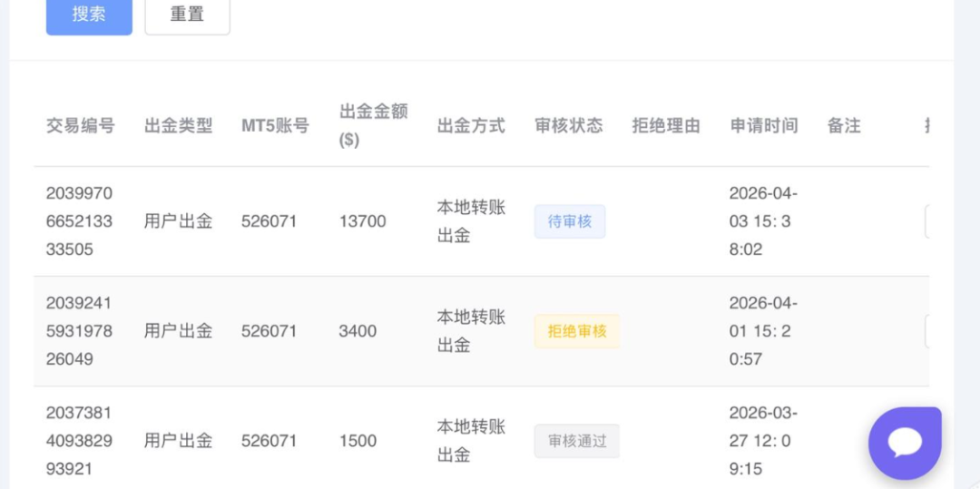Select the 交易编号 column header
Viewport: 980px width, 489px height.
(x=81, y=125)
